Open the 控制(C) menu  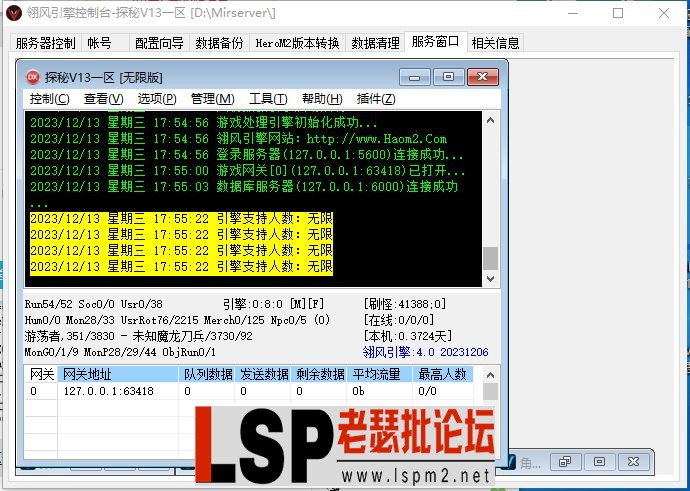49,99
